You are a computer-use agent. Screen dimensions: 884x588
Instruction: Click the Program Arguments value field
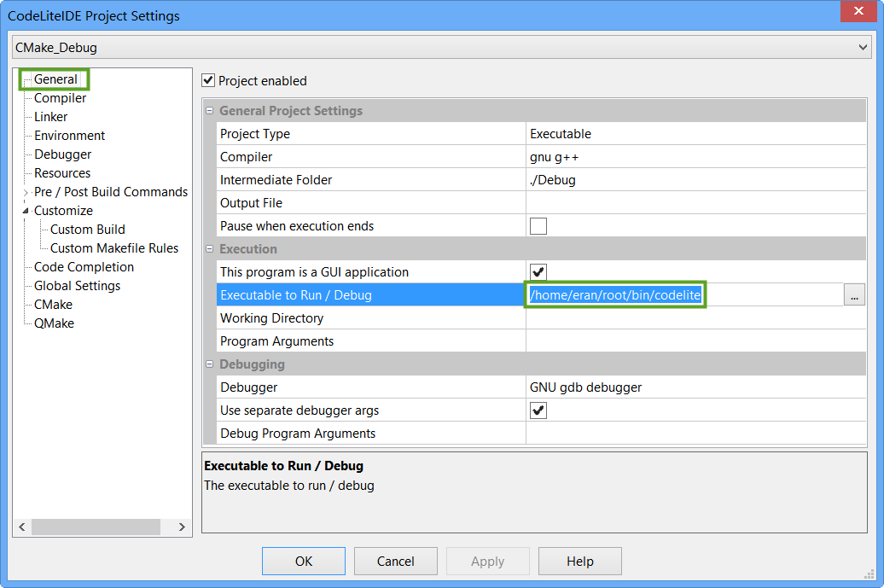click(695, 341)
